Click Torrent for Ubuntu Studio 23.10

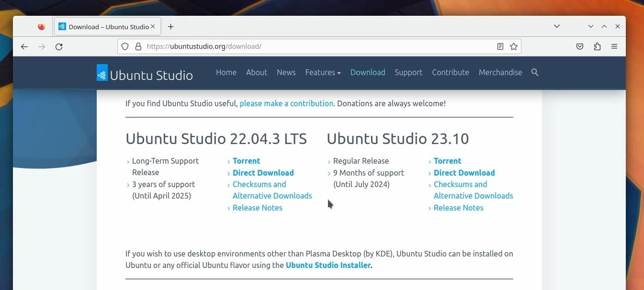(447, 161)
